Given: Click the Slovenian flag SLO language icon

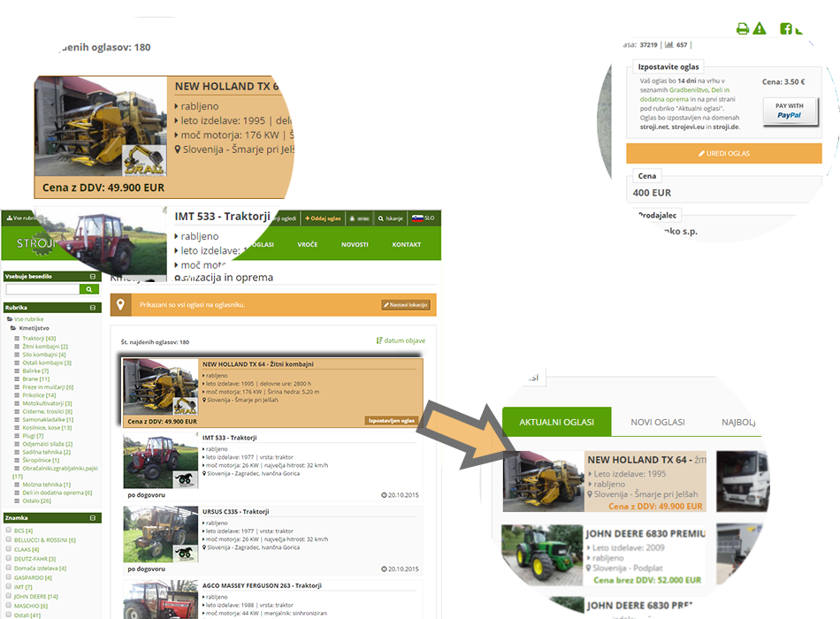Looking at the screenshot, I should pyautogui.click(x=418, y=218).
